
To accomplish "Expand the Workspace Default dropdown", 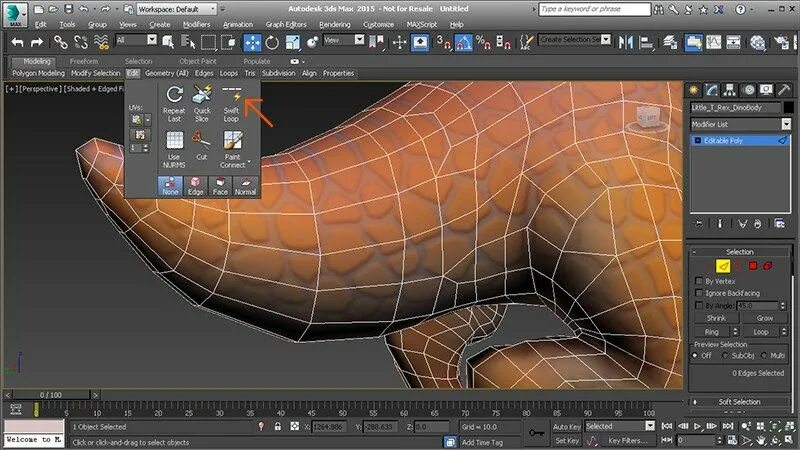I will pos(177,9).
